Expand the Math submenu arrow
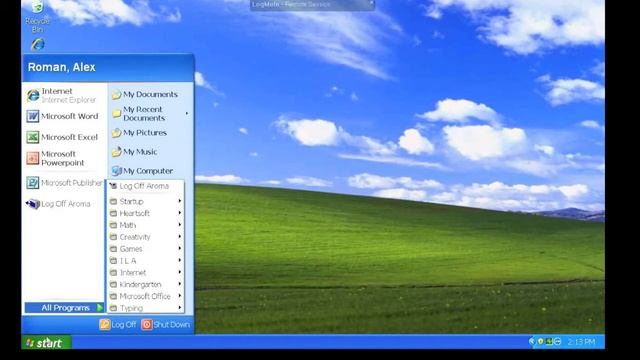This screenshot has width=640, height=360. click(x=180, y=225)
